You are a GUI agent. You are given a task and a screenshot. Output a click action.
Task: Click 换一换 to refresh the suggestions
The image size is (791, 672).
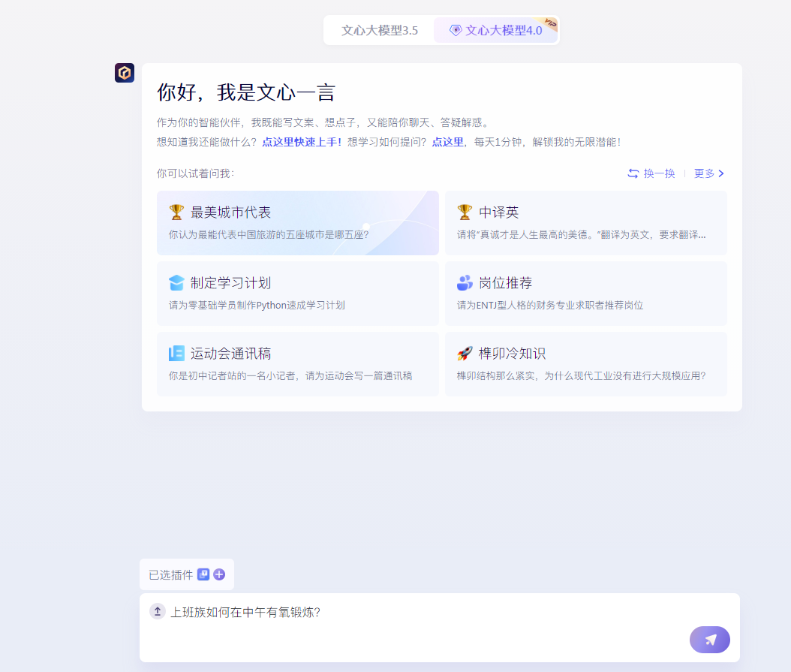coord(651,173)
